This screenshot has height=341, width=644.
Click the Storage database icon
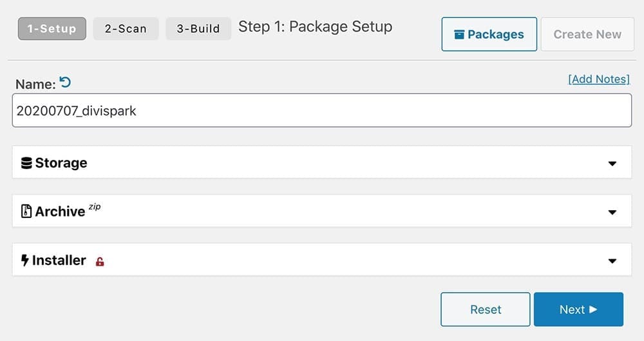pos(26,163)
